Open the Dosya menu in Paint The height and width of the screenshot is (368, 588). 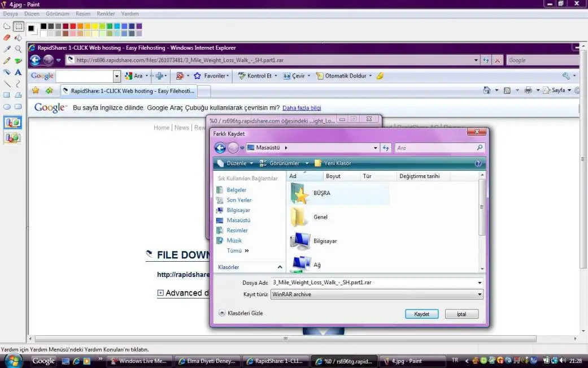coord(11,14)
